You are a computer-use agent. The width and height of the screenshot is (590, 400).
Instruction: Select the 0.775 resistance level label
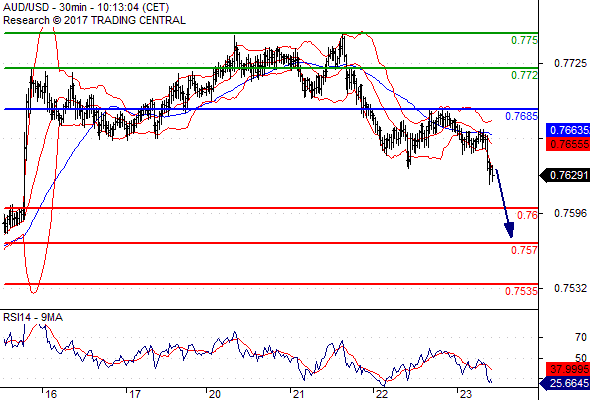click(524, 40)
